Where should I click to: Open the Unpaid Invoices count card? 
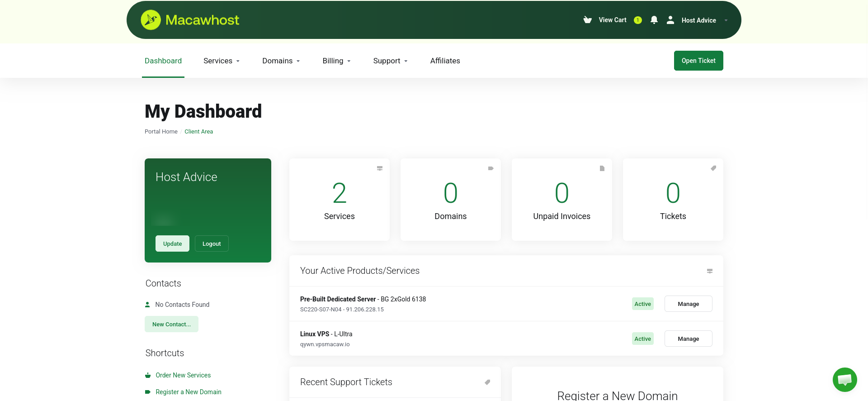pos(562,200)
